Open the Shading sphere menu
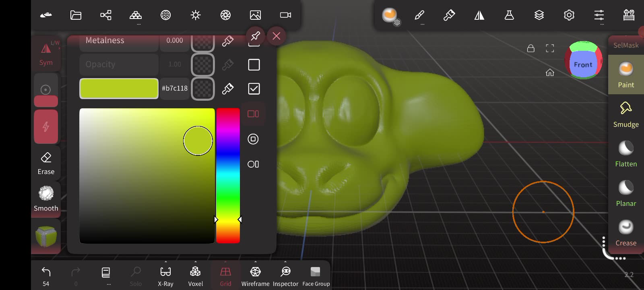Screen dimensions: 644x290 tap(166, 15)
